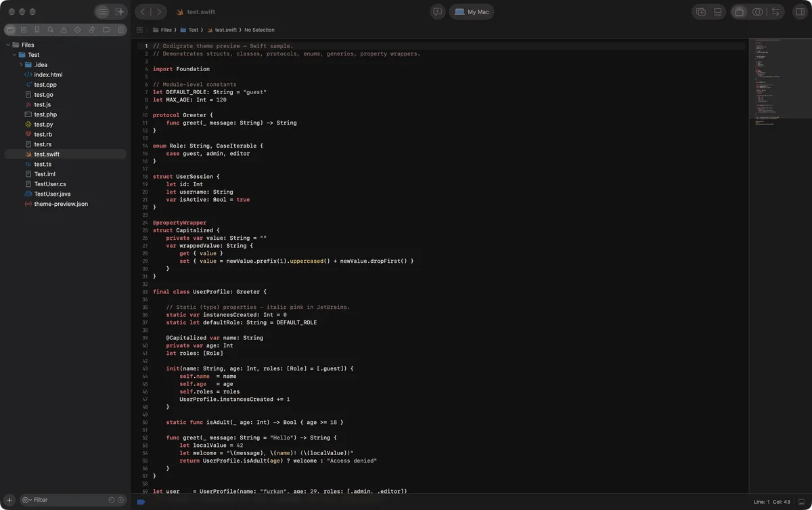Viewport: 812px width, 510px height.
Task: Open the Breakpoint navigator tag icon
Action: pyautogui.click(x=106, y=30)
